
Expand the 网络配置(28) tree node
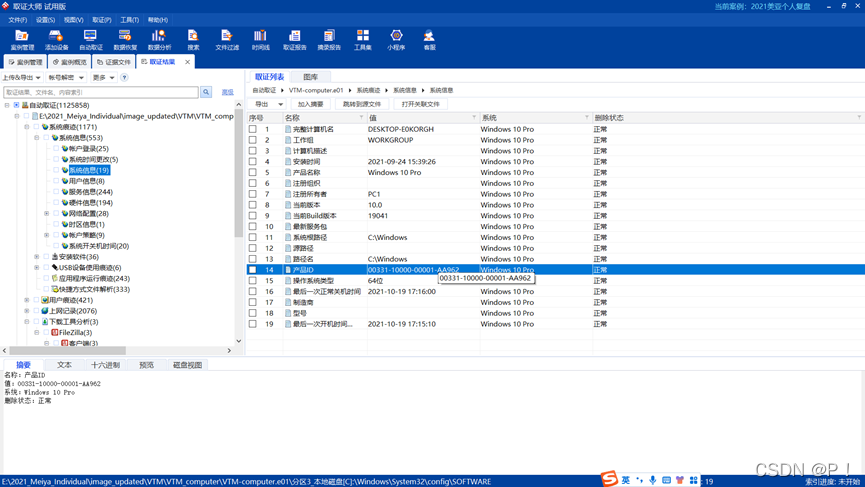[x=46, y=213]
